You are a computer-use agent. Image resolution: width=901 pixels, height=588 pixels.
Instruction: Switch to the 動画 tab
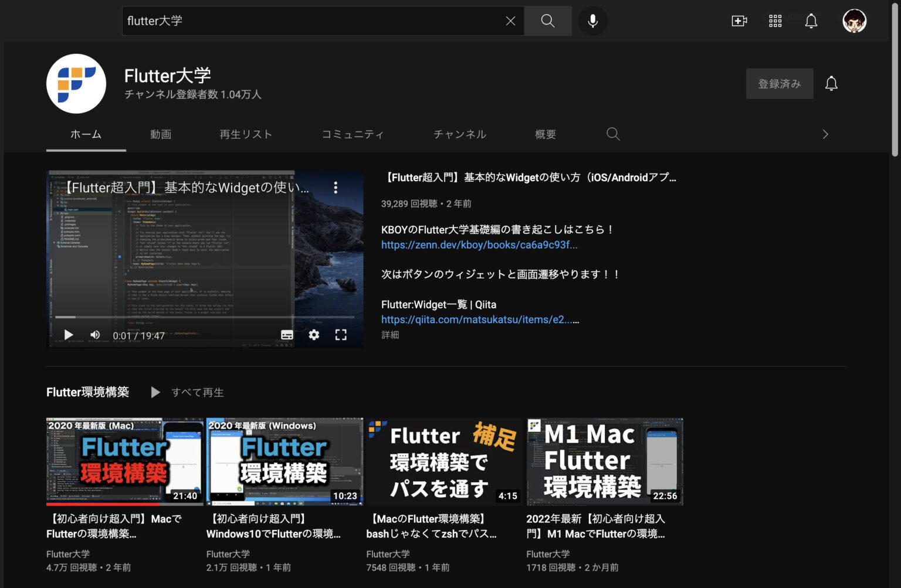[x=160, y=134]
